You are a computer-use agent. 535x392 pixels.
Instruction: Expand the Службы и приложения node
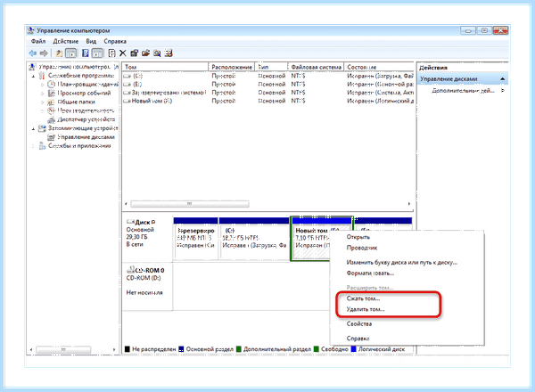point(34,146)
